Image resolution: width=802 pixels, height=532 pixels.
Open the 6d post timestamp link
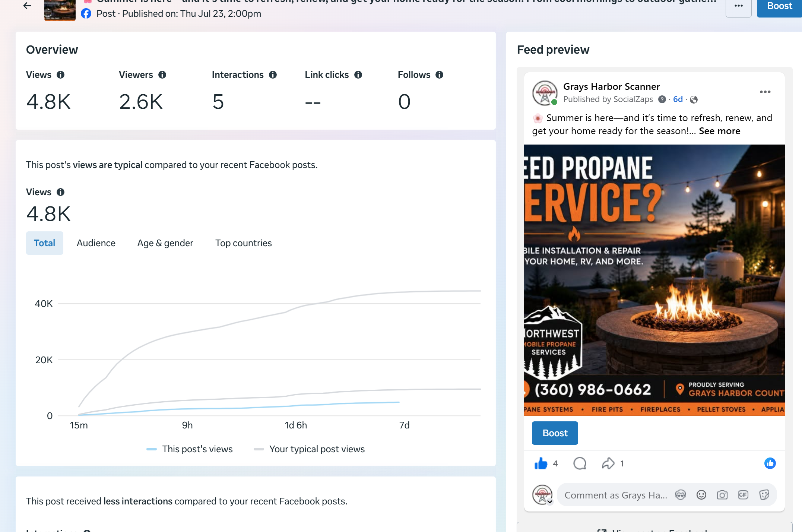click(678, 99)
